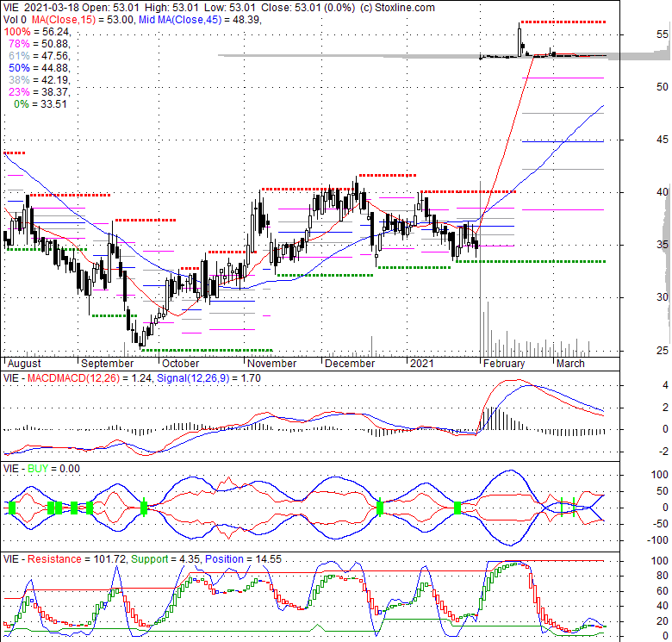Click the 55 price axis value
672x642 pixels.
(x=663, y=34)
